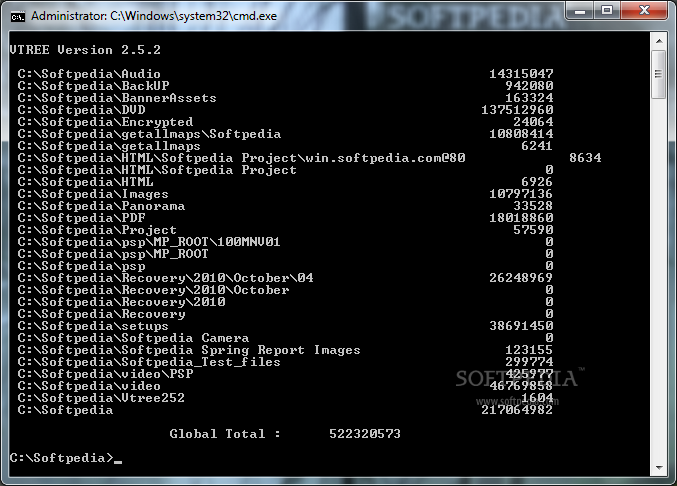Click the path C:\Softpedia\Project
The image size is (677, 486).
[97, 230]
